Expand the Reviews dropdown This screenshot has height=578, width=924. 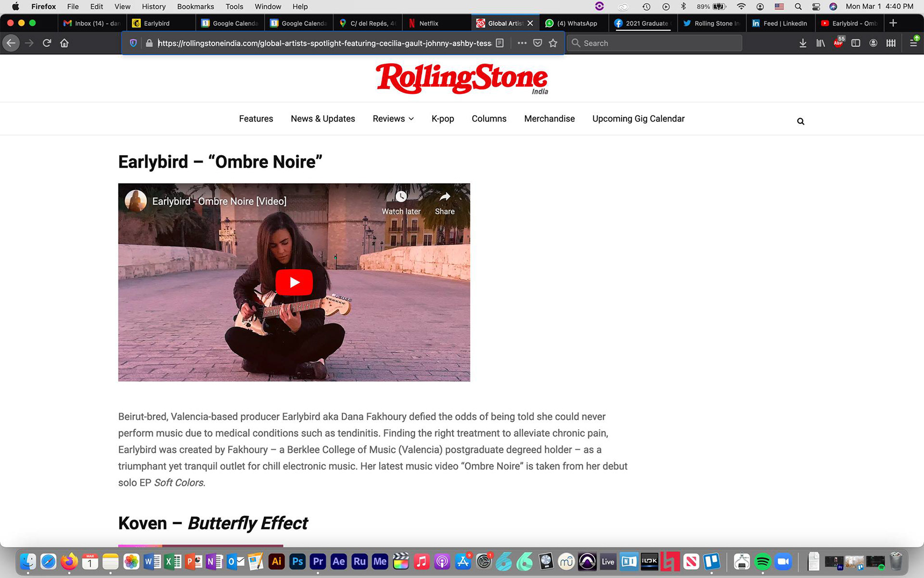coord(393,118)
